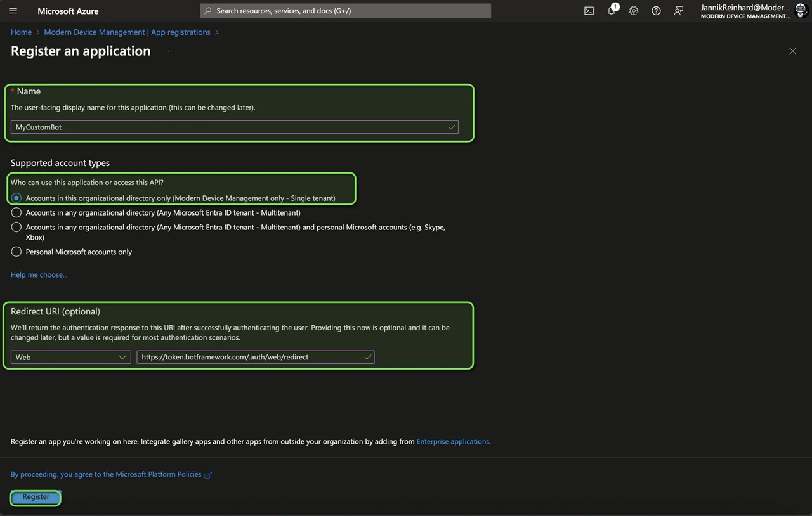
Task: Open the Web platform dropdown
Action: click(x=71, y=358)
